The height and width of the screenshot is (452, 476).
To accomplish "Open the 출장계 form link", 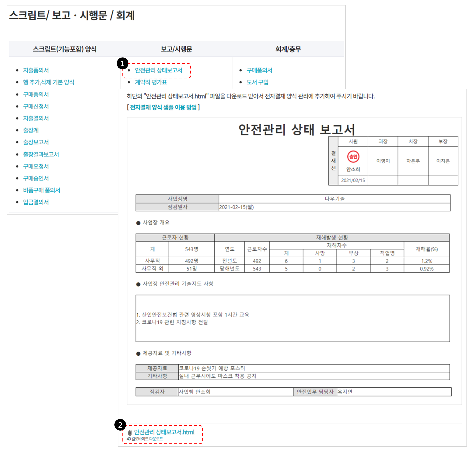I will pyautogui.click(x=30, y=130).
